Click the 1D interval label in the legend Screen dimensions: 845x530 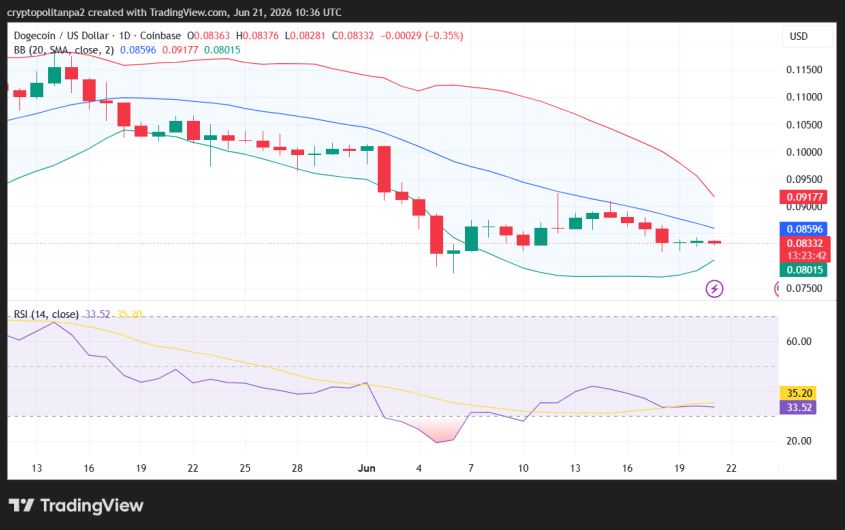(x=124, y=36)
